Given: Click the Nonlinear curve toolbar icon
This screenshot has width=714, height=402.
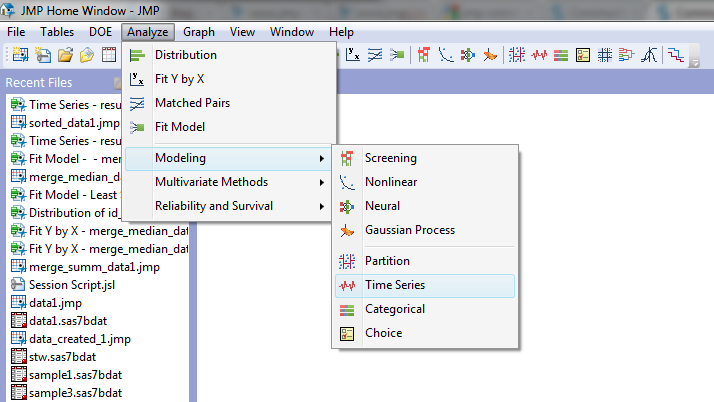Looking at the screenshot, I should [446, 55].
